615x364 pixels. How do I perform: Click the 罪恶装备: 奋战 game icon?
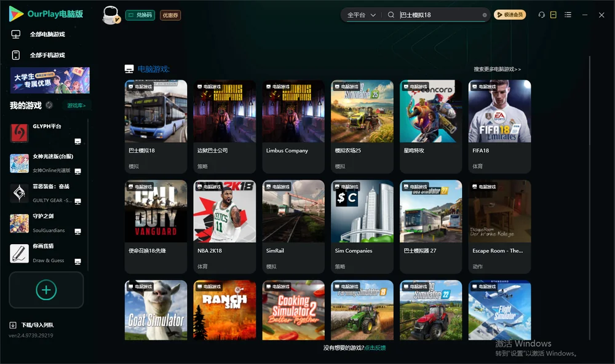(x=19, y=193)
